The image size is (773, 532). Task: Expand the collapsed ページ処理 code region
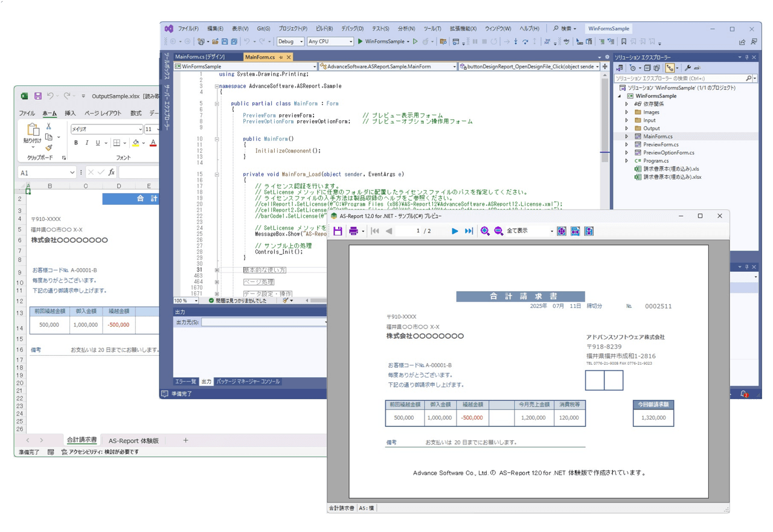pos(217,282)
